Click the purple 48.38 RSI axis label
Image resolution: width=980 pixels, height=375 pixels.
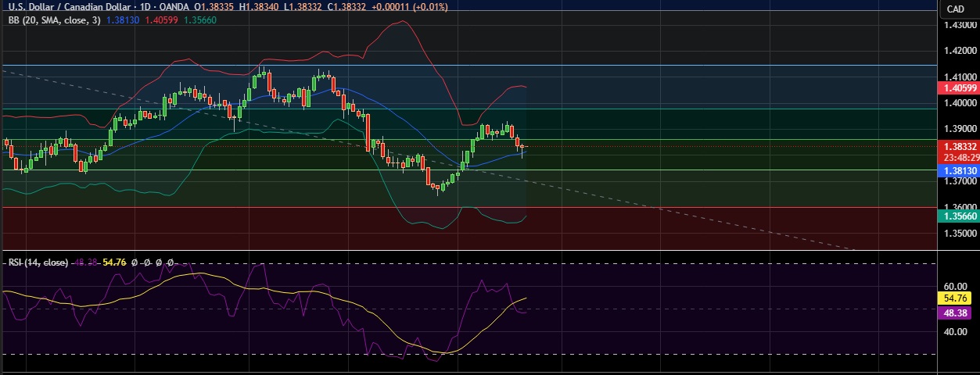coord(954,312)
